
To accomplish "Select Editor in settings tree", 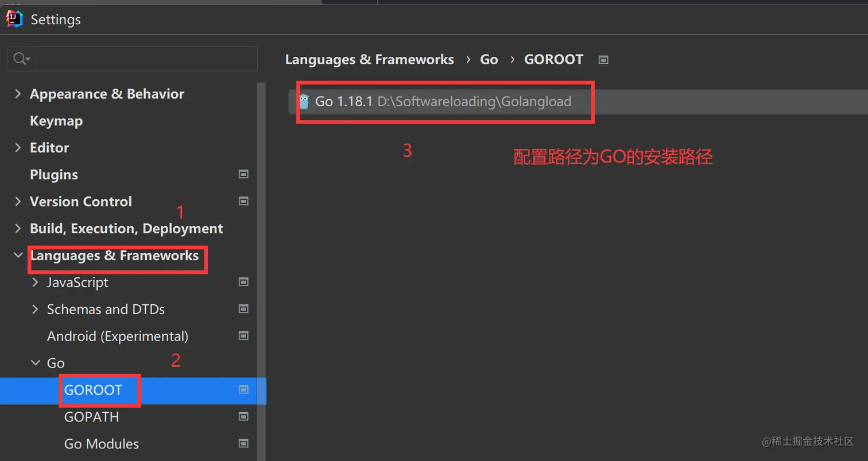I will tap(49, 148).
